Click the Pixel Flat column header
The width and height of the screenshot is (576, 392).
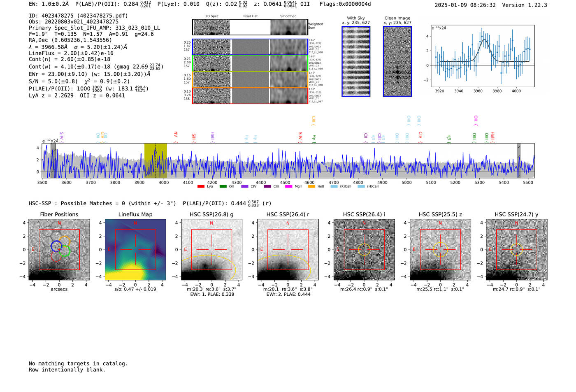pos(250,16)
